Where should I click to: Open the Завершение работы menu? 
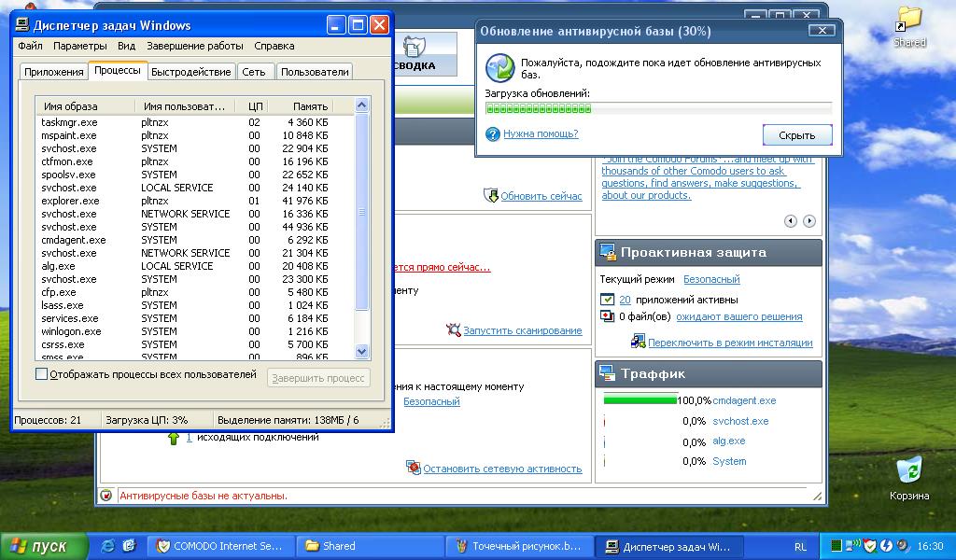point(195,46)
